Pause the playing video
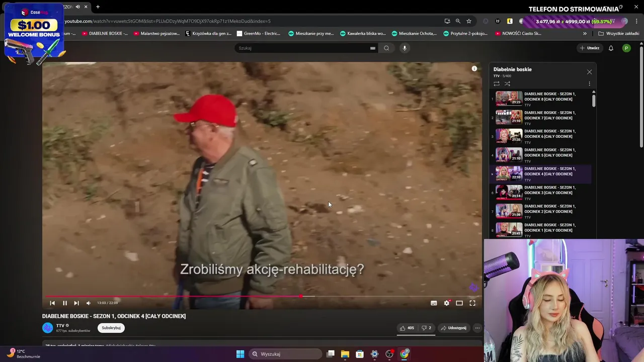 pyautogui.click(x=64, y=303)
